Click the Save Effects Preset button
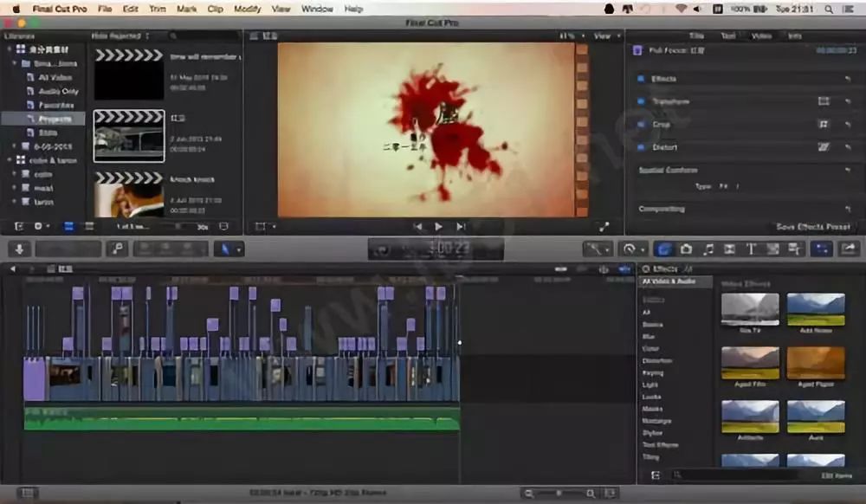Viewport: 866px width, 504px height. [x=812, y=227]
